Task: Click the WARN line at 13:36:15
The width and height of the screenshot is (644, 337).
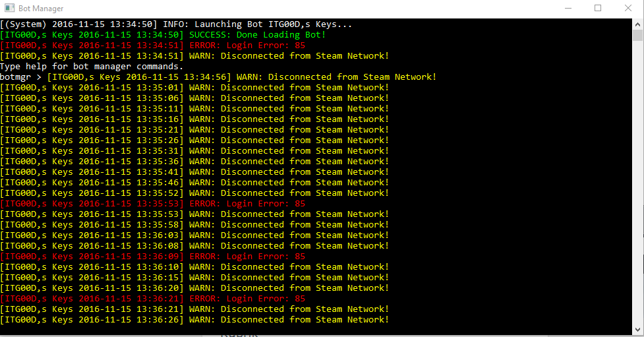Action: pyautogui.click(x=194, y=278)
